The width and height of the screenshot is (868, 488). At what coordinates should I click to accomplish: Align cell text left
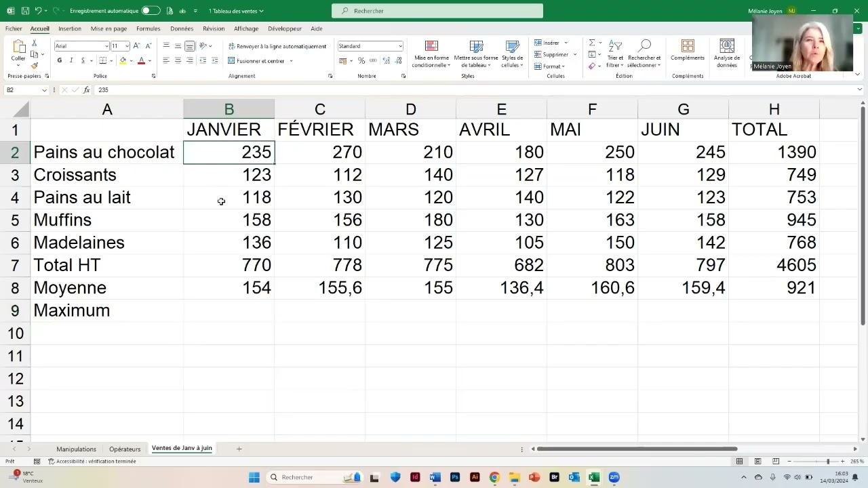tap(166, 60)
